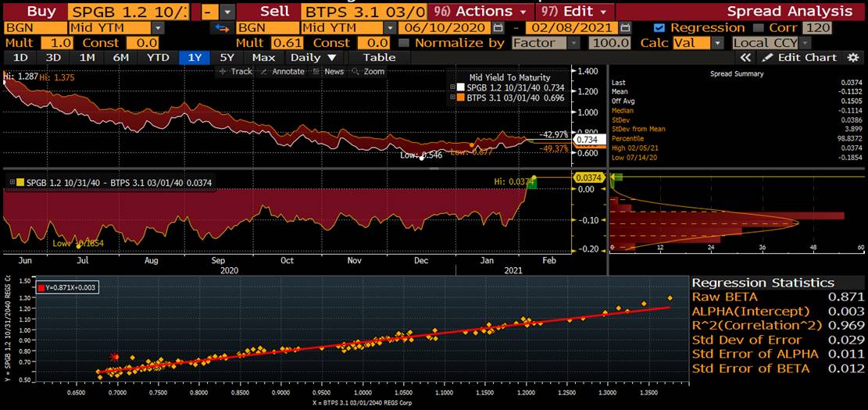Click the Buy security field SPGB 1.2
The height and width of the screenshot is (410, 868).
click(128, 11)
